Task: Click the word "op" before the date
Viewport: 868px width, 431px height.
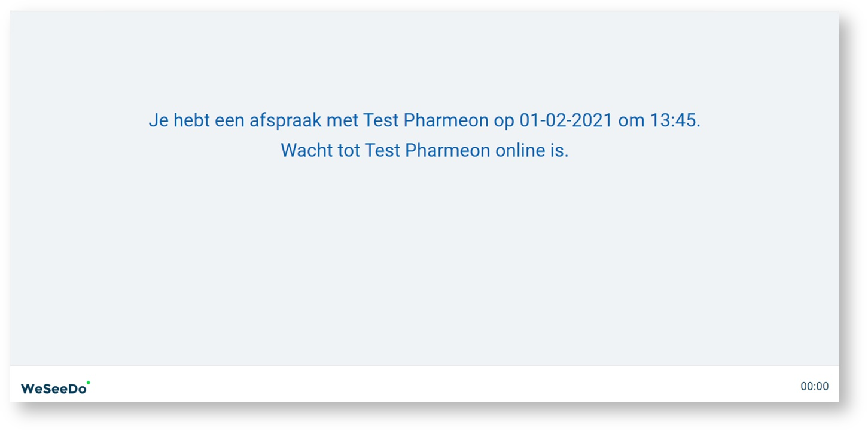Action: (504, 121)
